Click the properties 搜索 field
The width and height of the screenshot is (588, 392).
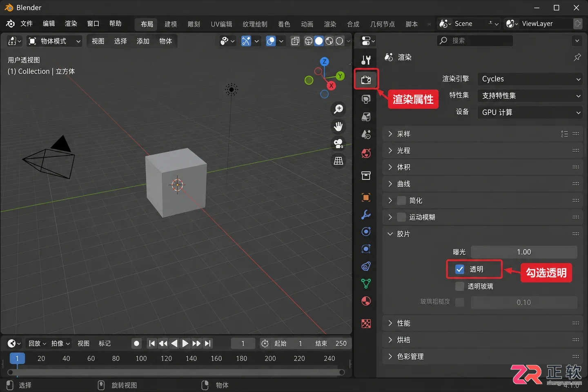coord(475,40)
